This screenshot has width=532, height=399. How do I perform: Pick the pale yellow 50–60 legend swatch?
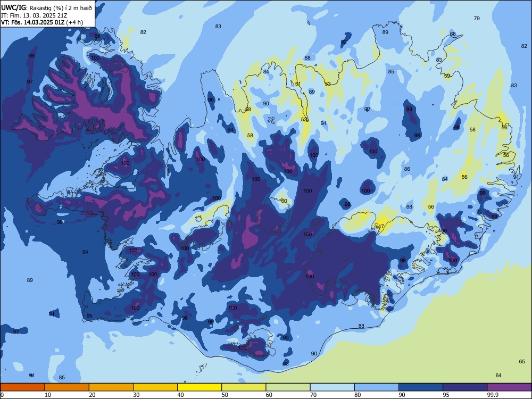[x=244, y=387]
